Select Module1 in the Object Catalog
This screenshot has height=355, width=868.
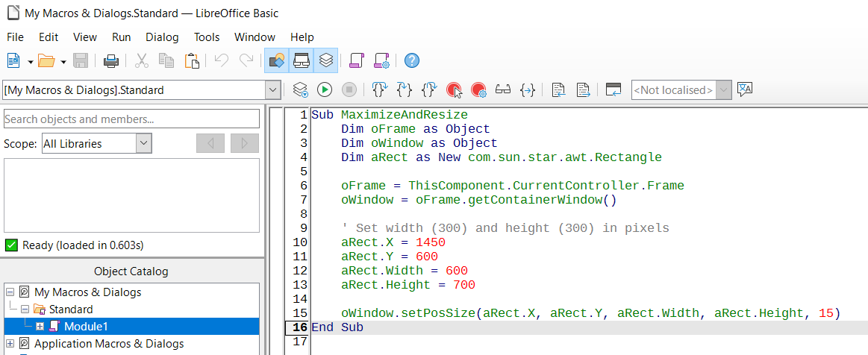click(86, 327)
